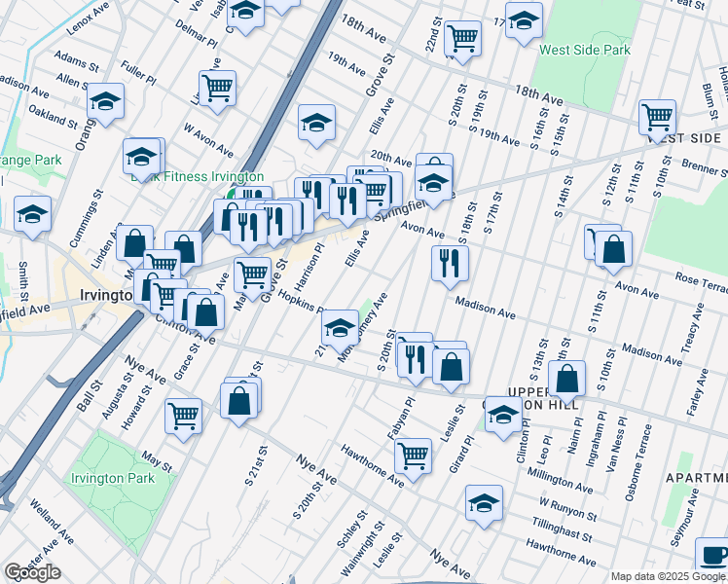The image size is (728, 584).
Task: Select the Osborne Terrace street label
Action: point(637,462)
